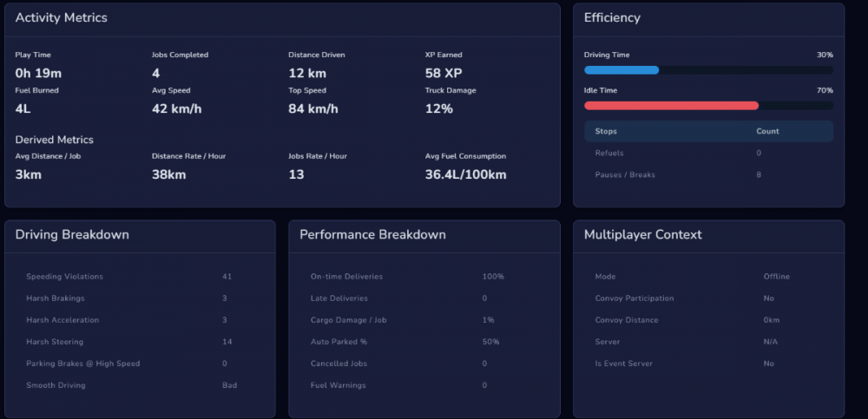Select the Convoy Participation row

707,298
